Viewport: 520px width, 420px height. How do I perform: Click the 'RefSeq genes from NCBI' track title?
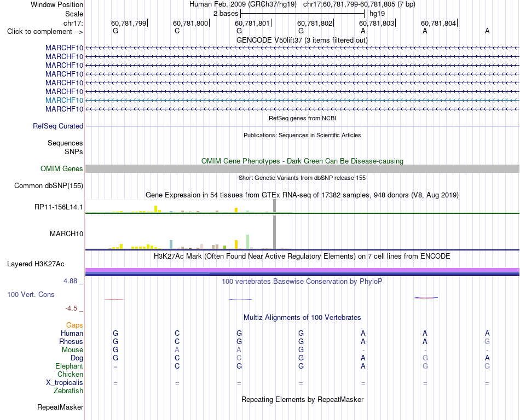coord(303,118)
